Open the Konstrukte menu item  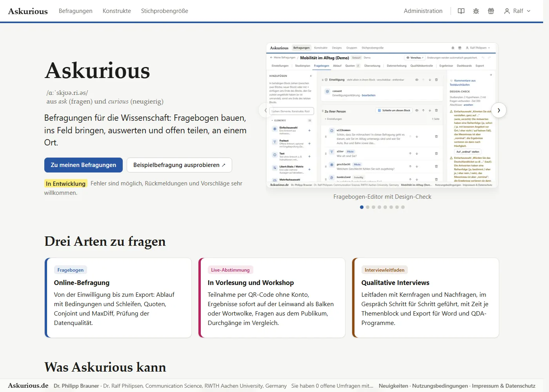coord(117,11)
